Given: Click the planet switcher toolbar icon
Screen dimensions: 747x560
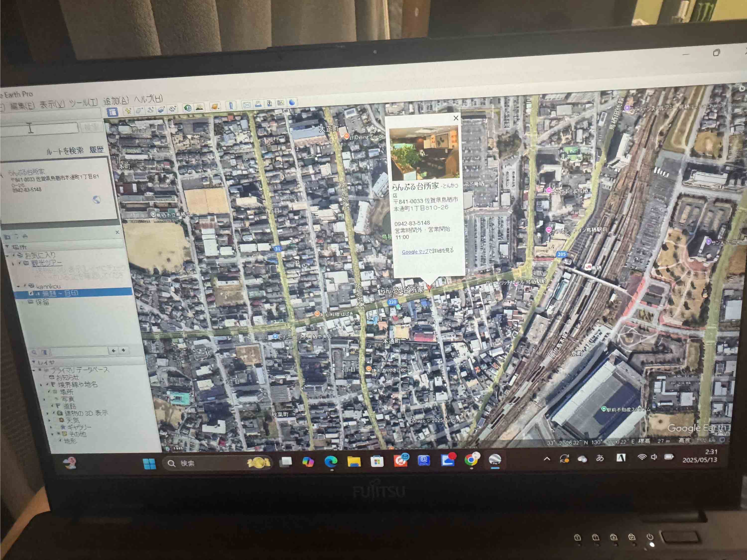Looking at the screenshot, I should pos(215,107).
